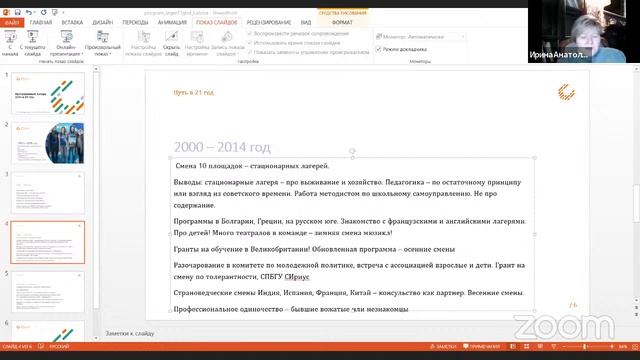Select the 'ПОКАЗ СЛАЙДОВ' ribbon tab
640x360 pixels.
pos(216,22)
